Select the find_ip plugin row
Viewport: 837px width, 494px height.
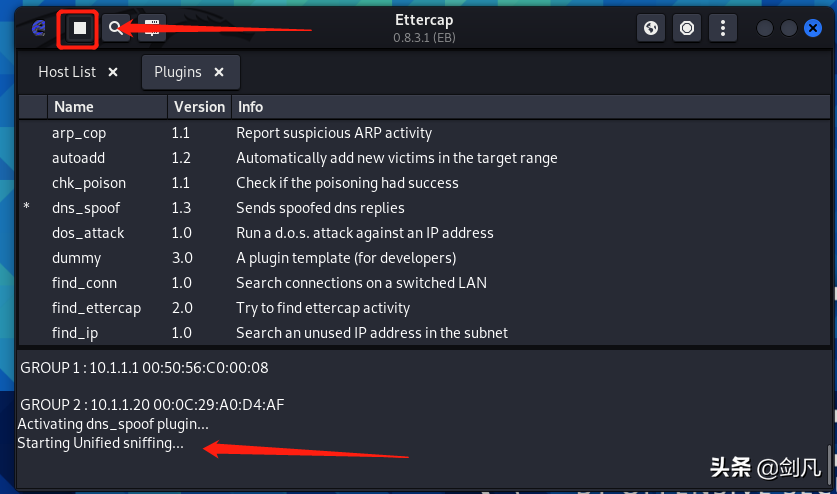click(424, 333)
